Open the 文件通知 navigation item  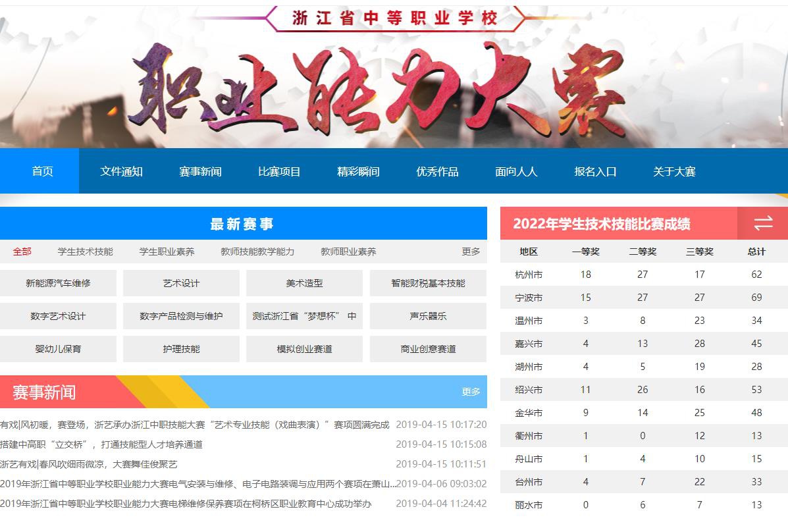pos(121,171)
